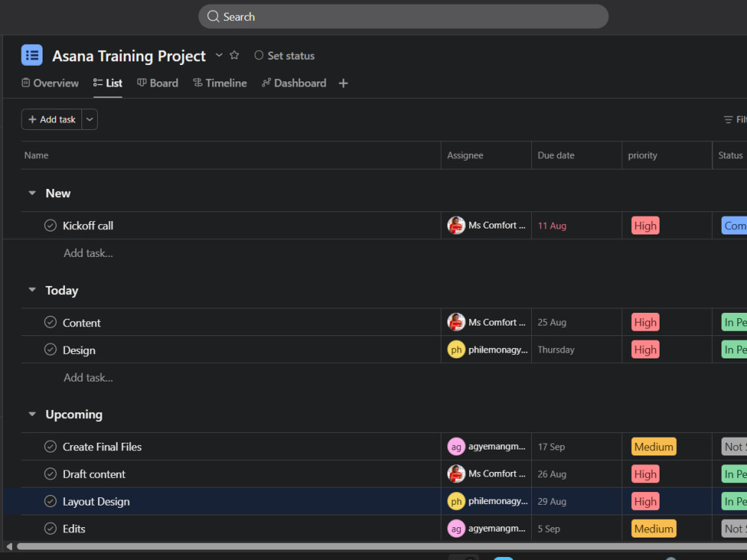Viewport: 747px width, 560px height.
Task: Click Create Final Files Not Started status tag
Action: pyautogui.click(x=734, y=447)
